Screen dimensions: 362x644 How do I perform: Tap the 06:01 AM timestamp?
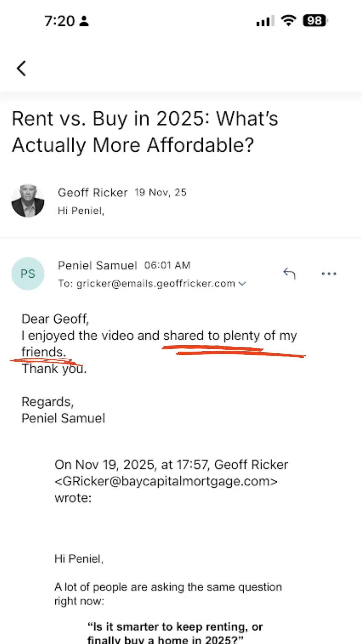(167, 265)
